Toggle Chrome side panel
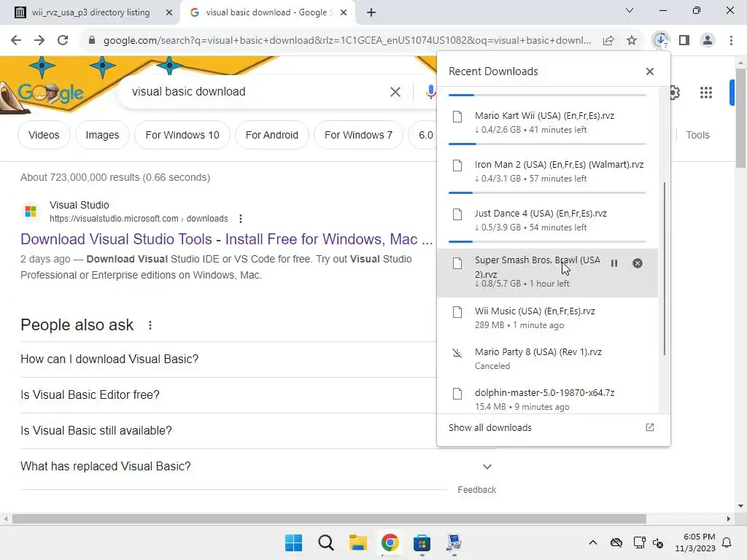 (x=684, y=41)
